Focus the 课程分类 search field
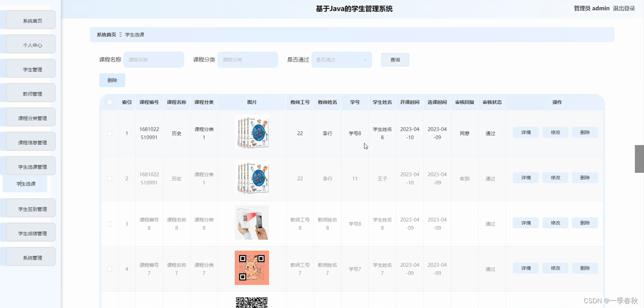This screenshot has width=644, height=308. [248, 60]
